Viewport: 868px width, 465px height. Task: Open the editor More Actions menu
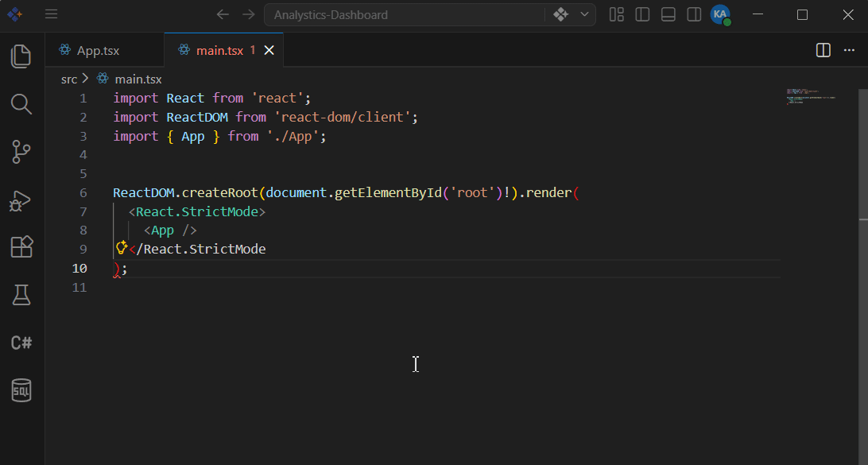coord(849,50)
